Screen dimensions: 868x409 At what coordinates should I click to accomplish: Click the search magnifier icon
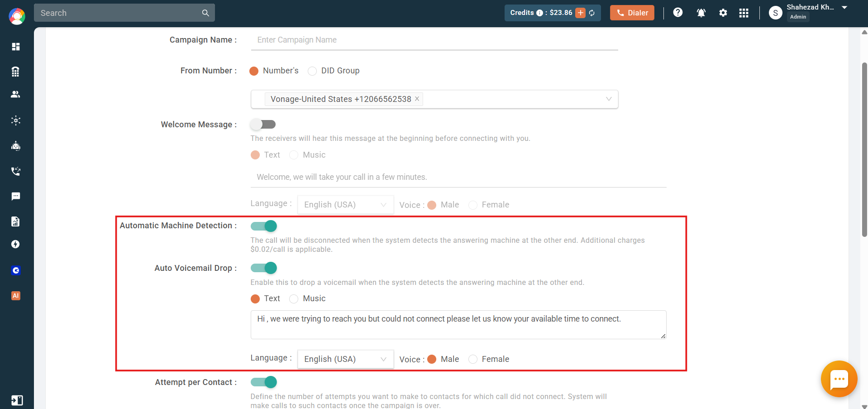[205, 13]
